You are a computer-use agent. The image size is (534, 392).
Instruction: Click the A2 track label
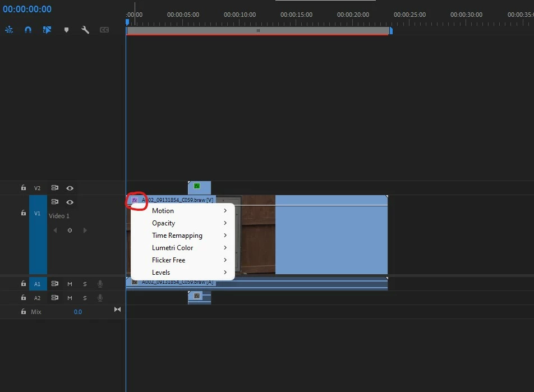coord(37,298)
